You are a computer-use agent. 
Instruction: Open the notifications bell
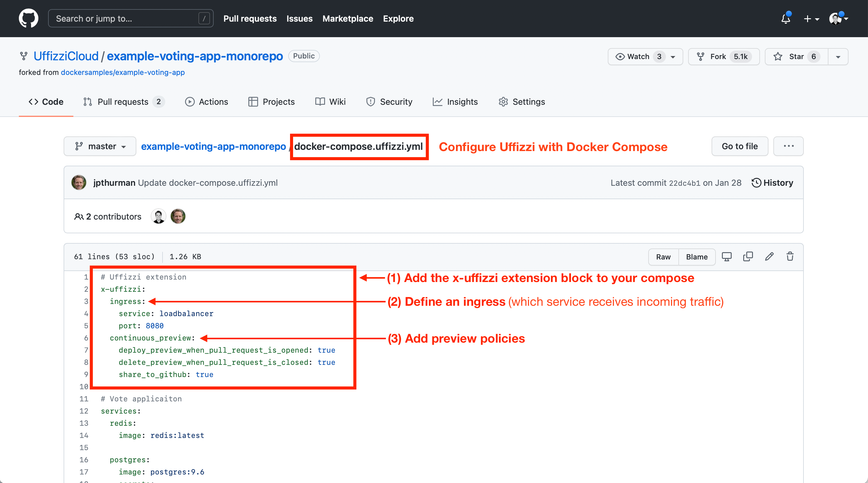[x=786, y=19]
